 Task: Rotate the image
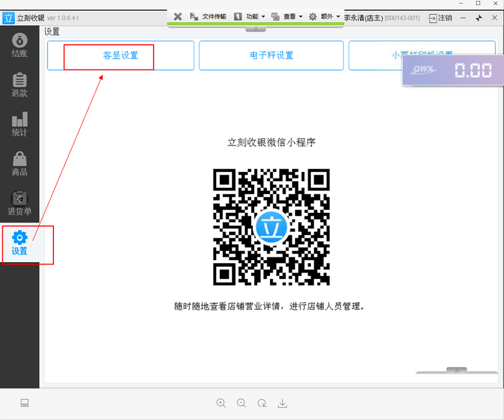point(262,403)
